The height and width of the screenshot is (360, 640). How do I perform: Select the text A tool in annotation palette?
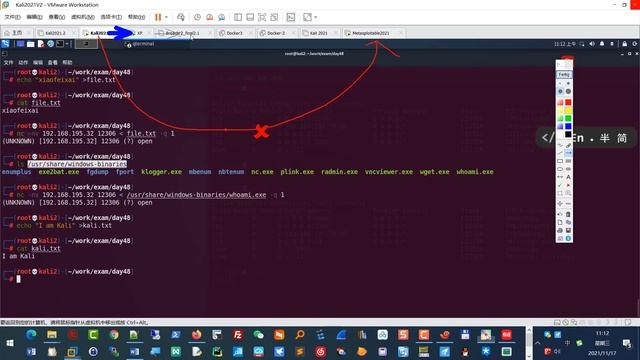[x=568, y=177]
